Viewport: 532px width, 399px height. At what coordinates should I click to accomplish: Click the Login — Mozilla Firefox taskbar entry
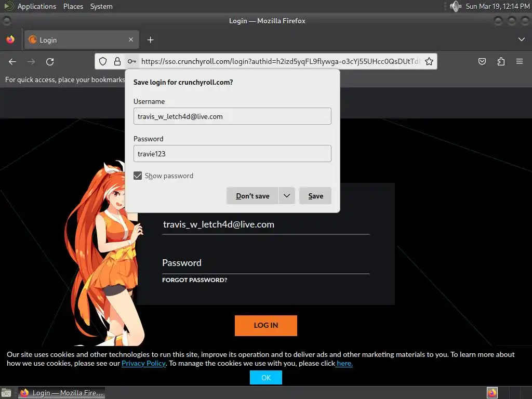tap(61, 393)
